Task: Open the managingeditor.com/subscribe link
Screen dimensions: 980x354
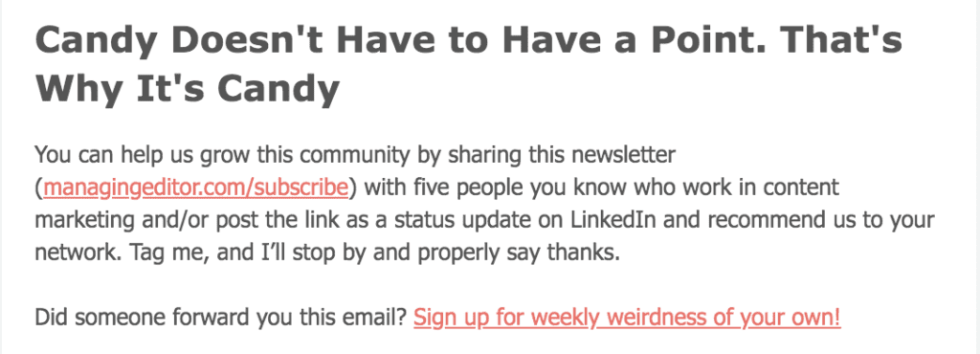Action: point(195,188)
